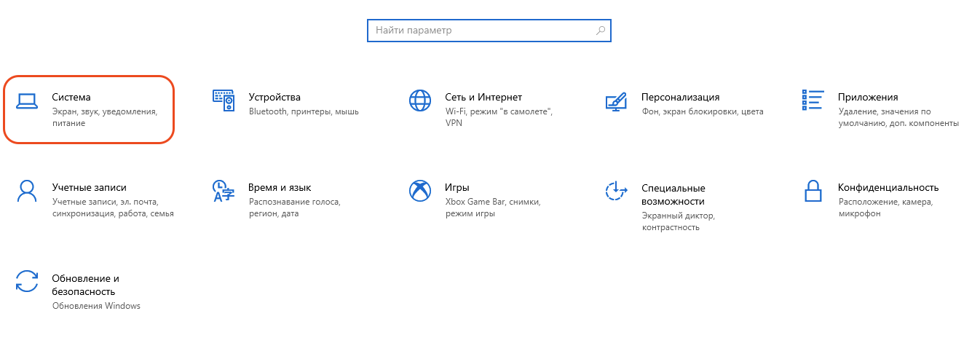Click inside the Найти параметр search field

(x=481, y=31)
